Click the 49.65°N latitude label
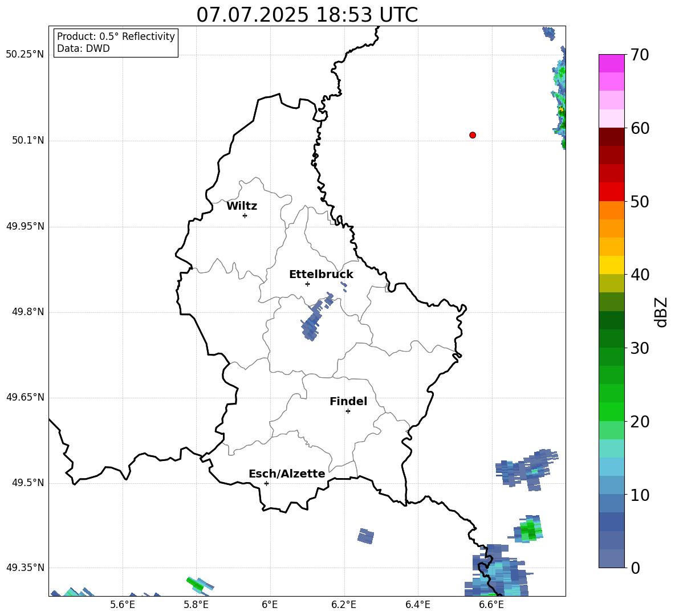This screenshot has width=675, height=616. [x=25, y=397]
